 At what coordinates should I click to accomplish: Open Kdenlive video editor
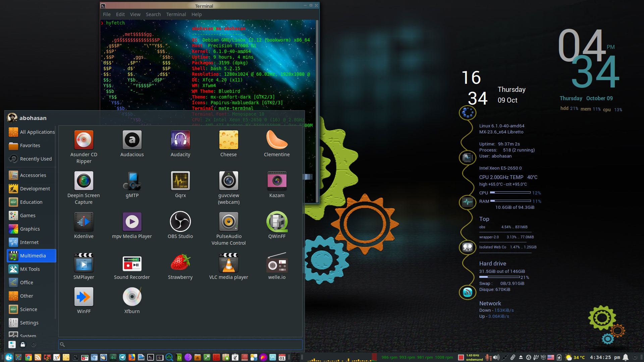point(84,225)
